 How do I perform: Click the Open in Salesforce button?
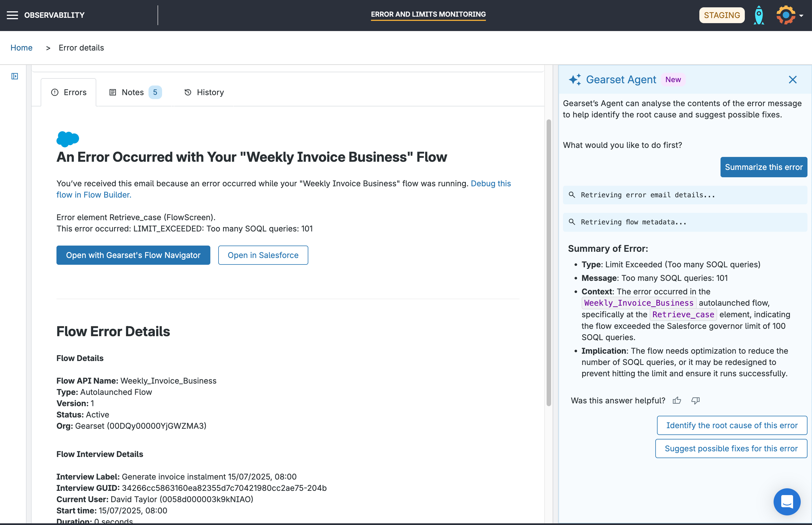263,255
